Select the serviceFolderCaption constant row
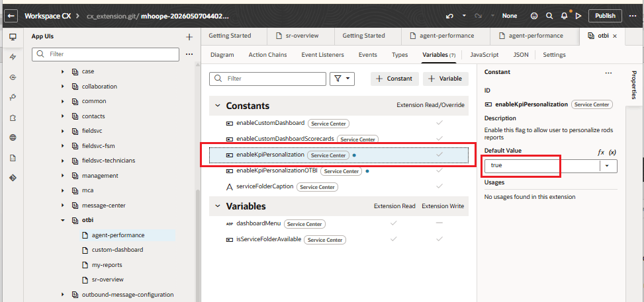The width and height of the screenshot is (644, 302). point(339,187)
